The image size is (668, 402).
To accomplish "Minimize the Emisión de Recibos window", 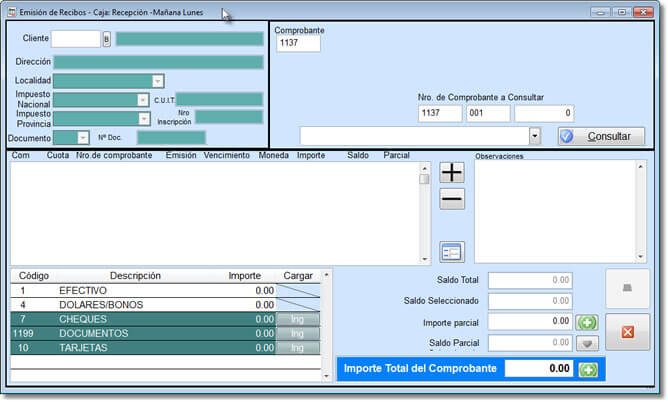I will point(600,12).
